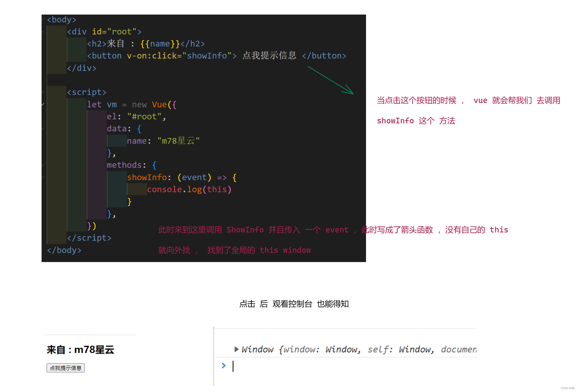Click the name: "m78星云" line
580x392 pixels.
tap(163, 141)
